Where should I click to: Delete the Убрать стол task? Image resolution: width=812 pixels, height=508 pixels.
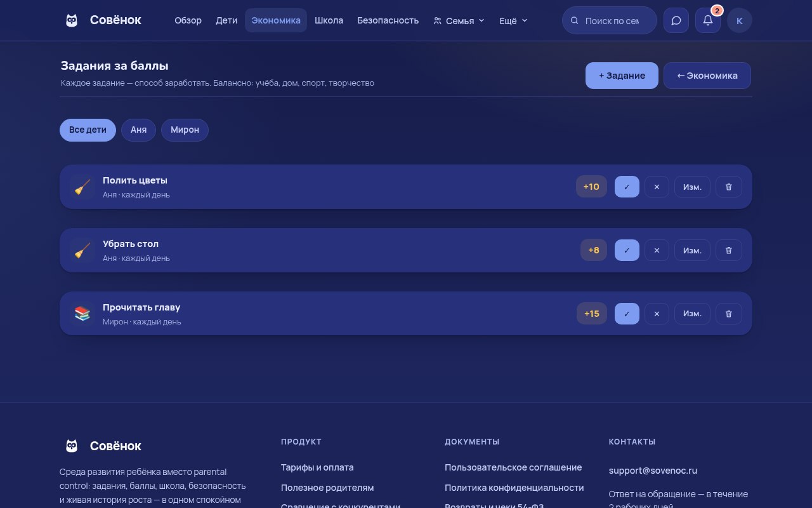(729, 250)
